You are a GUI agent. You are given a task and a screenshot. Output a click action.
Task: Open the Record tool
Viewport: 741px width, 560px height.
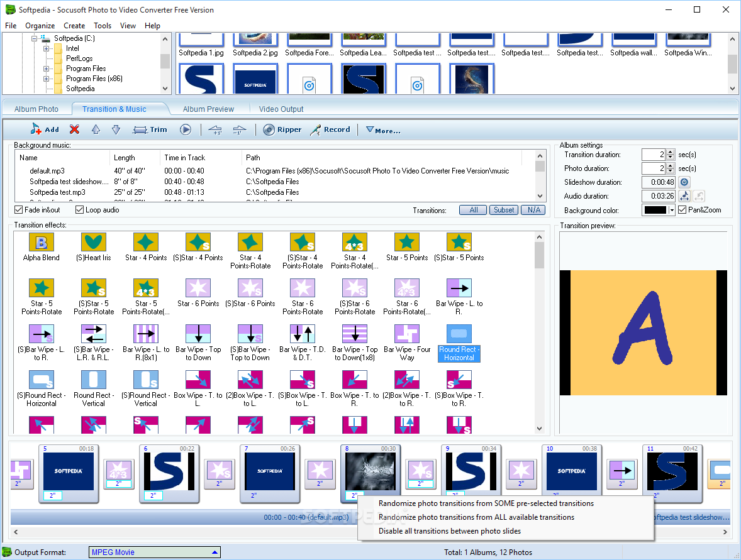pos(330,129)
